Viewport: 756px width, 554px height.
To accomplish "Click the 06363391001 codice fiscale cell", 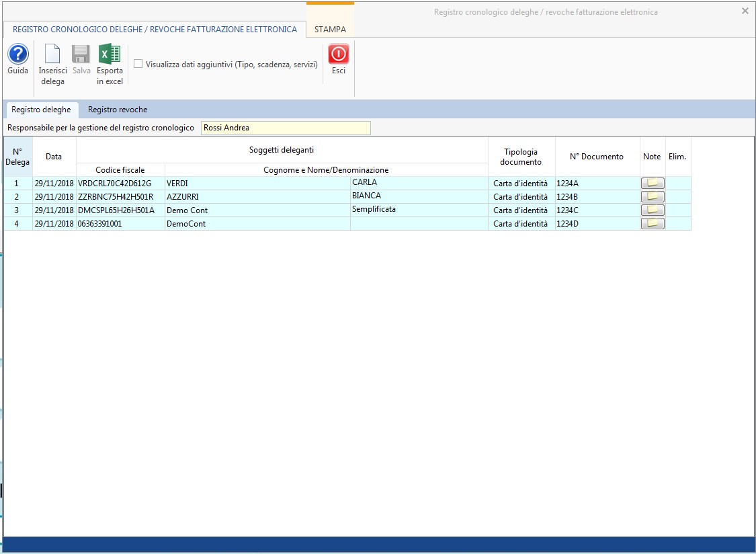I will point(120,224).
